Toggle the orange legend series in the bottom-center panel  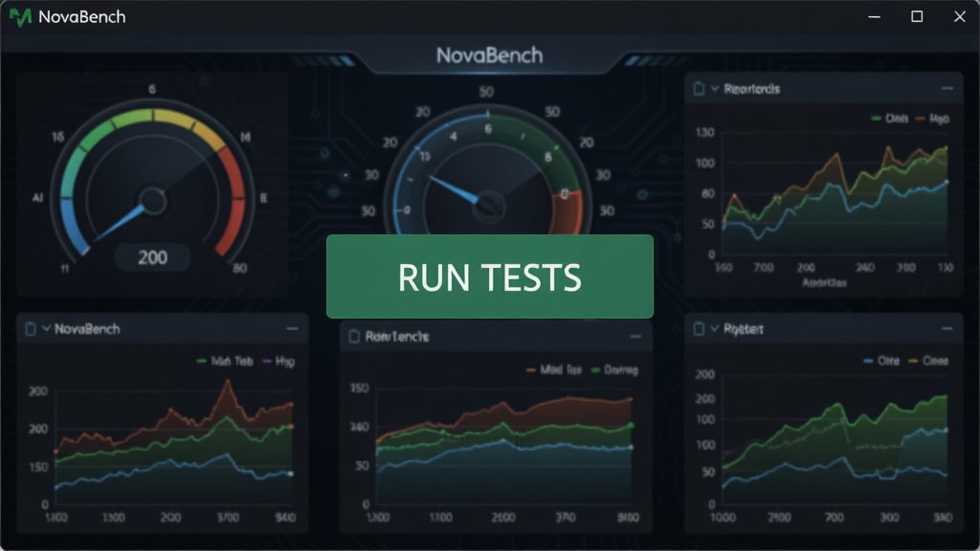(x=554, y=370)
